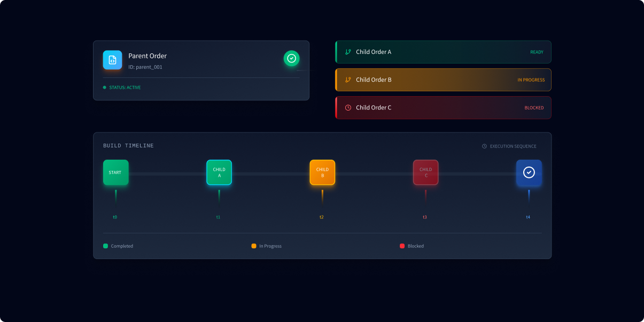This screenshot has height=322, width=644.
Task: Click the STATUS: ACTIVE indicator
Action: [125, 88]
